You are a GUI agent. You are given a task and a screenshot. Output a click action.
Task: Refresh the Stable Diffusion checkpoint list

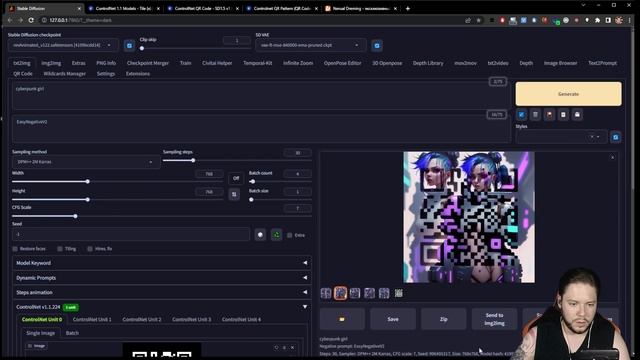click(x=129, y=45)
